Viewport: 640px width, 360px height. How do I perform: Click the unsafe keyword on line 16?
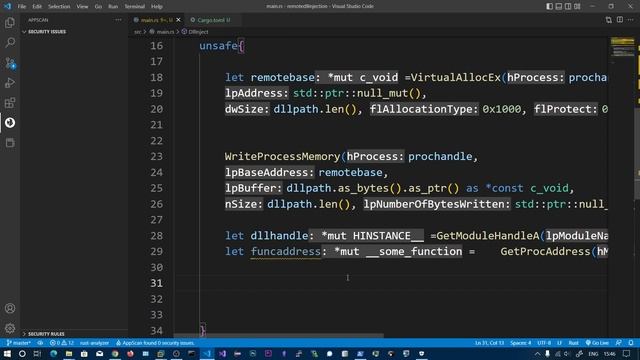point(218,46)
